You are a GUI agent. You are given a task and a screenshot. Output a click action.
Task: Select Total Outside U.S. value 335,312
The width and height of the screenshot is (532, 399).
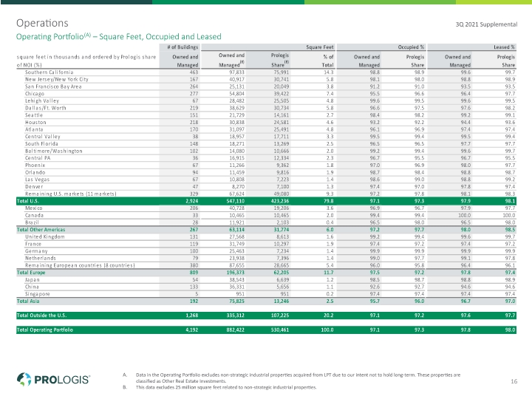click(235, 316)
